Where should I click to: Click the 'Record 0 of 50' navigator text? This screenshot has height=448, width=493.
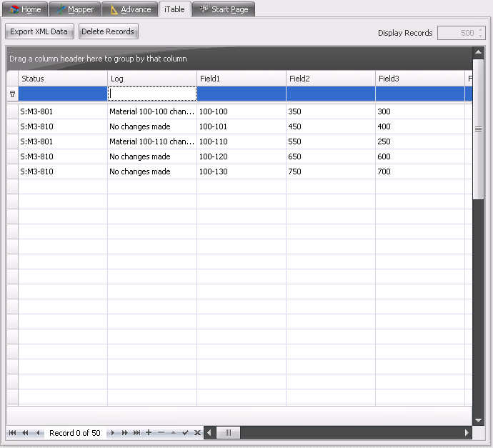tap(75, 433)
